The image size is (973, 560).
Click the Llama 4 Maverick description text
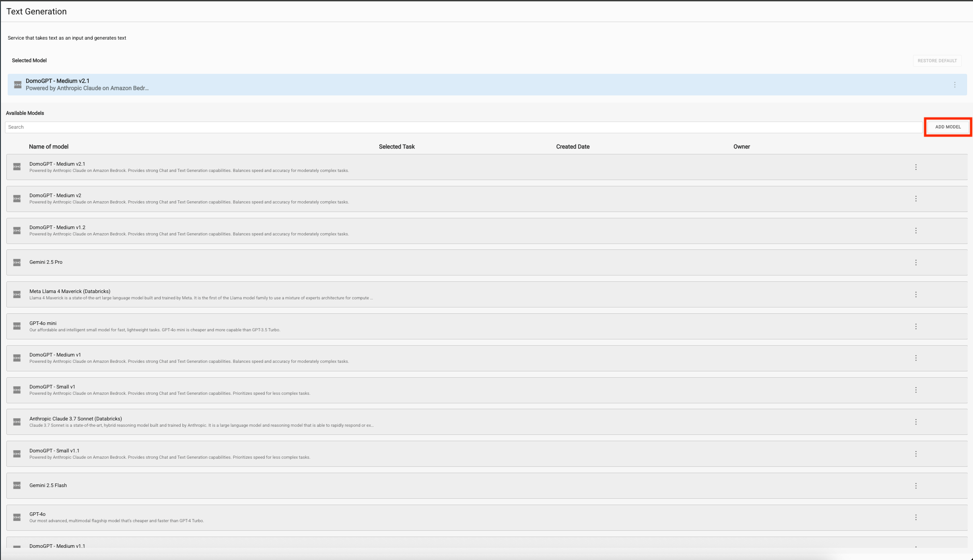pyautogui.click(x=201, y=298)
